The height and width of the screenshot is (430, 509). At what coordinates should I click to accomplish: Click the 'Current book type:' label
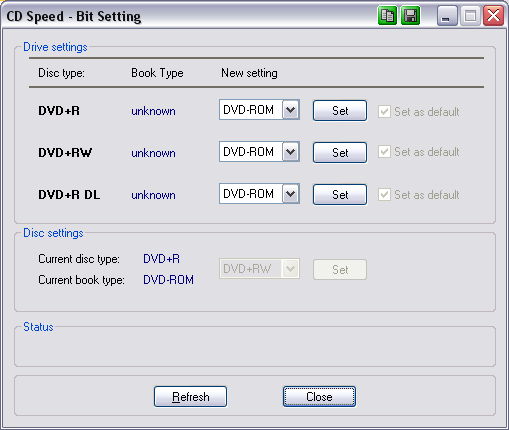coord(81,280)
